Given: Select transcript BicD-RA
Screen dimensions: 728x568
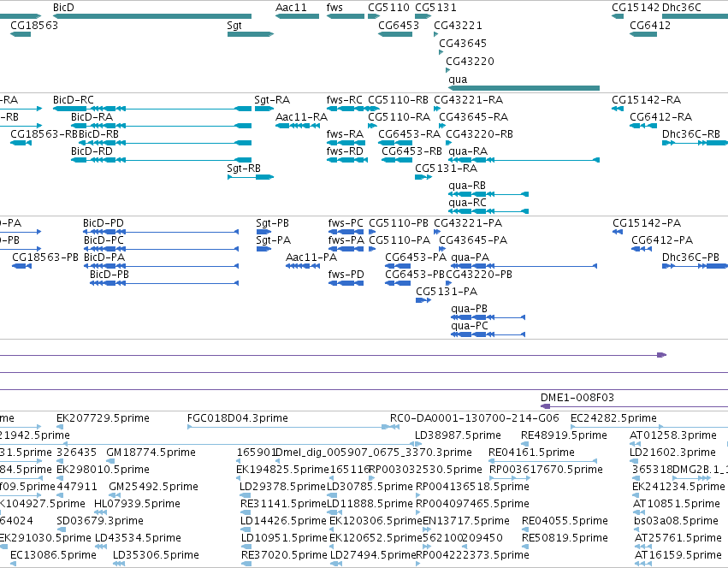Looking at the screenshot, I should click(161, 126).
